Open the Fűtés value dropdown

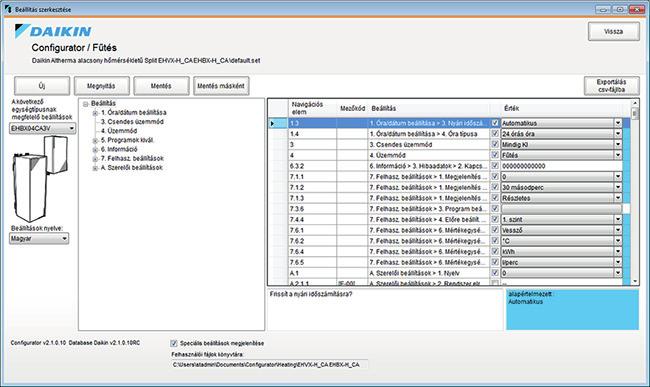618,155
